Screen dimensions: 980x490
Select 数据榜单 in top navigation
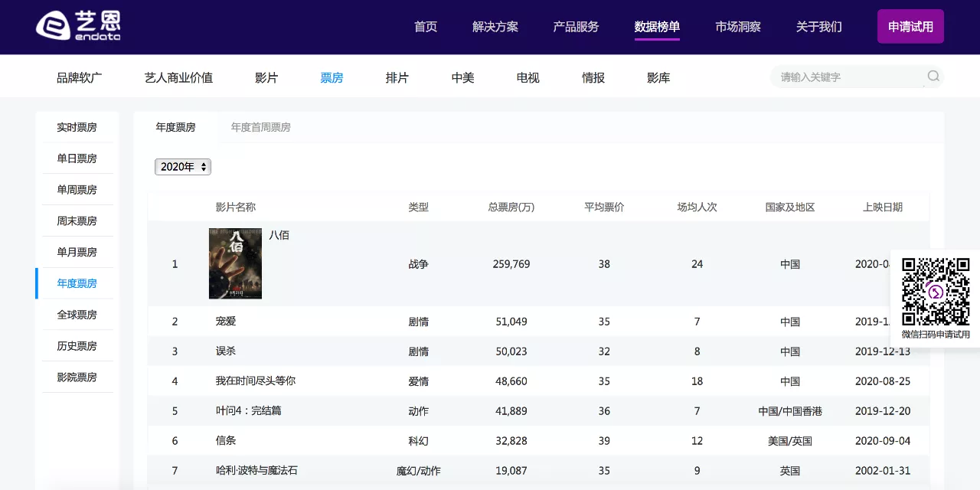657,27
